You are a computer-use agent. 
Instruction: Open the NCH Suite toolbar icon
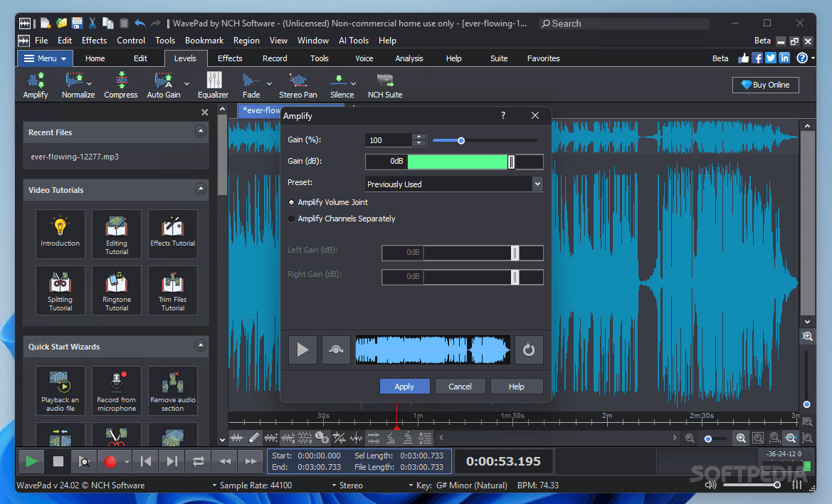point(385,85)
